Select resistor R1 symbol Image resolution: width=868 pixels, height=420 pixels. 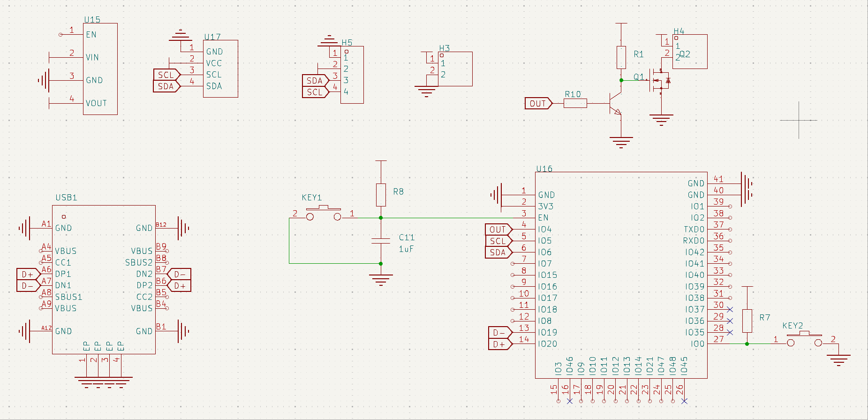(x=621, y=57)
